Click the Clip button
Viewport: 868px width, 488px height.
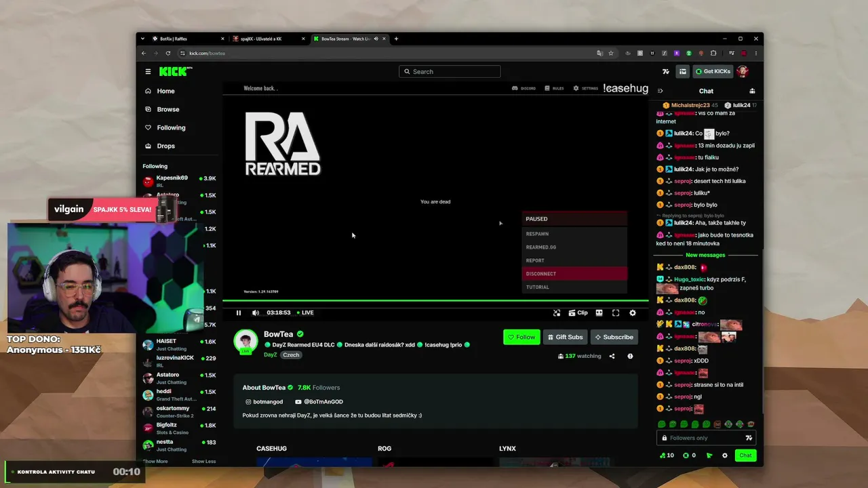point(578,312)
